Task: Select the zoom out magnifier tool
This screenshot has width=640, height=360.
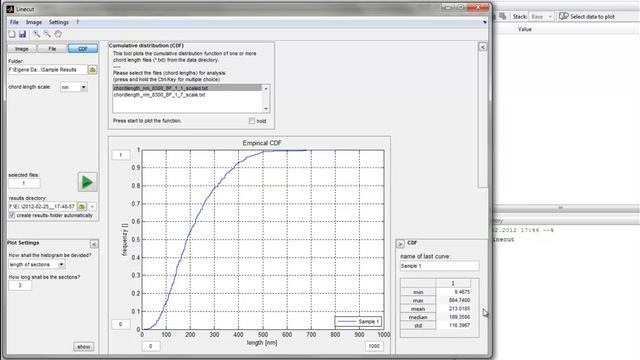Action: coord(47,34)
